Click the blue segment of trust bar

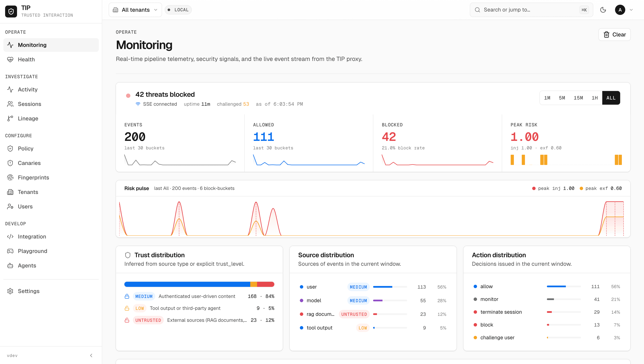pos(187,285)
